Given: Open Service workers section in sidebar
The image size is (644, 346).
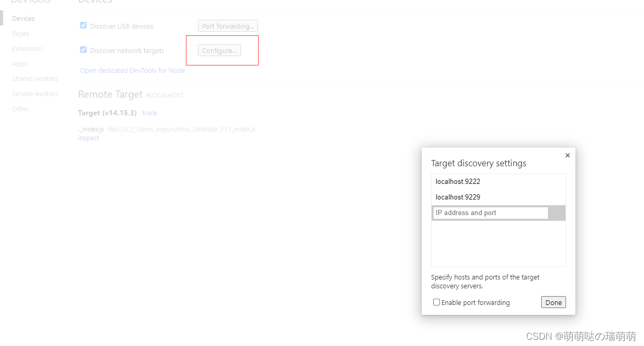Looking at the screenshot, I should [35, 94].
